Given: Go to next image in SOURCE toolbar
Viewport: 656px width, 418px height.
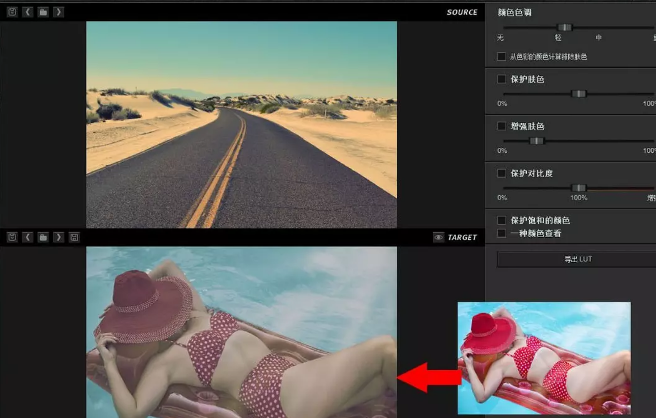Looking at the screenshot, I should [59, 12].
